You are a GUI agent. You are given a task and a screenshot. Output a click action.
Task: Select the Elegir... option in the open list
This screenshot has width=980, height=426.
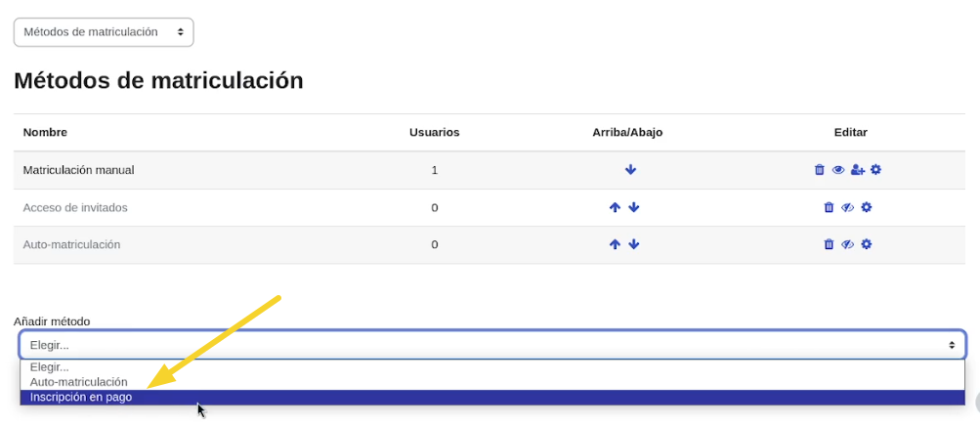click(49, 367)
